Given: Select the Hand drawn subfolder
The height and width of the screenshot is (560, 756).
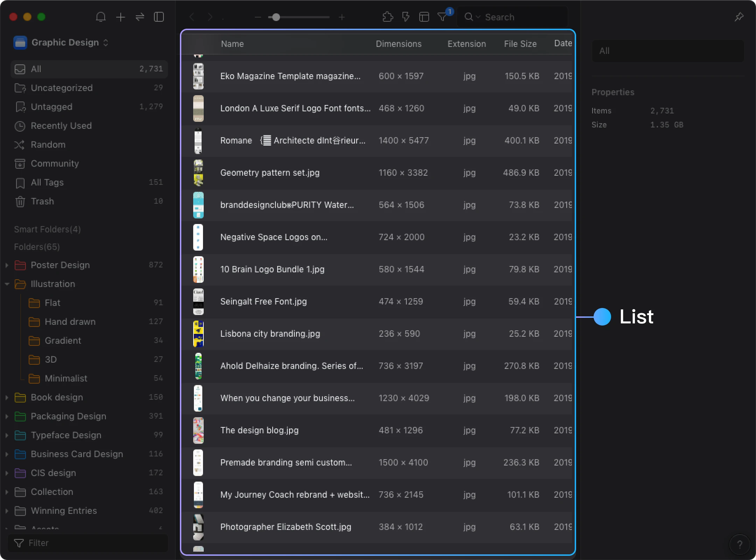Looking at the screenshot, I should (96, 322).
